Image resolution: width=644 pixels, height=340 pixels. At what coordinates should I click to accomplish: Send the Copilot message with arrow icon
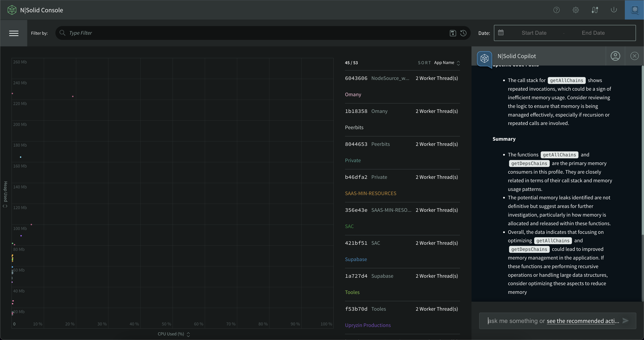point(625,320)
